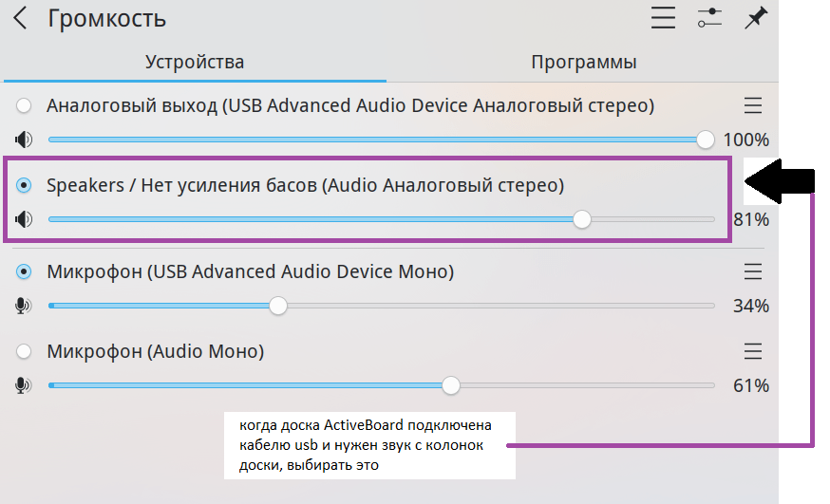Image resolution: width=830 pixels, height=504 pixels.
Task: Open options menu for Audio Mono microphone
Action: [x=753, y=351]
